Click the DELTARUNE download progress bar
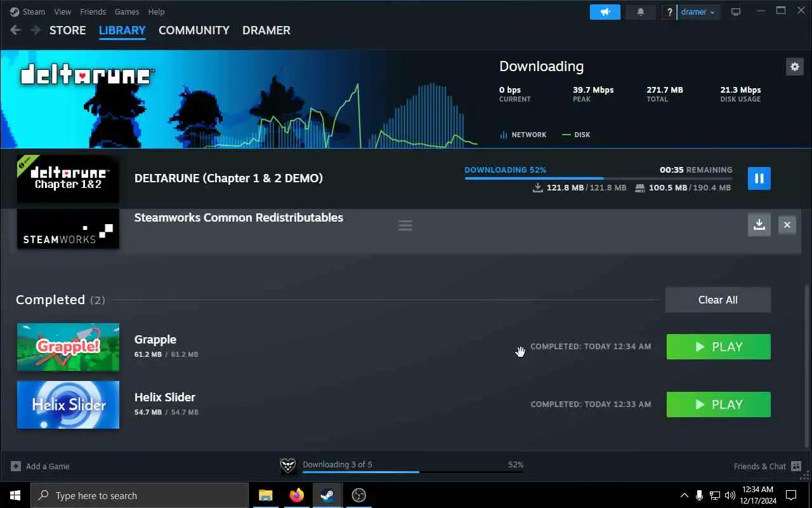Image resolution: width=812 pixels, height=508 pixels. tap(598, 178)
